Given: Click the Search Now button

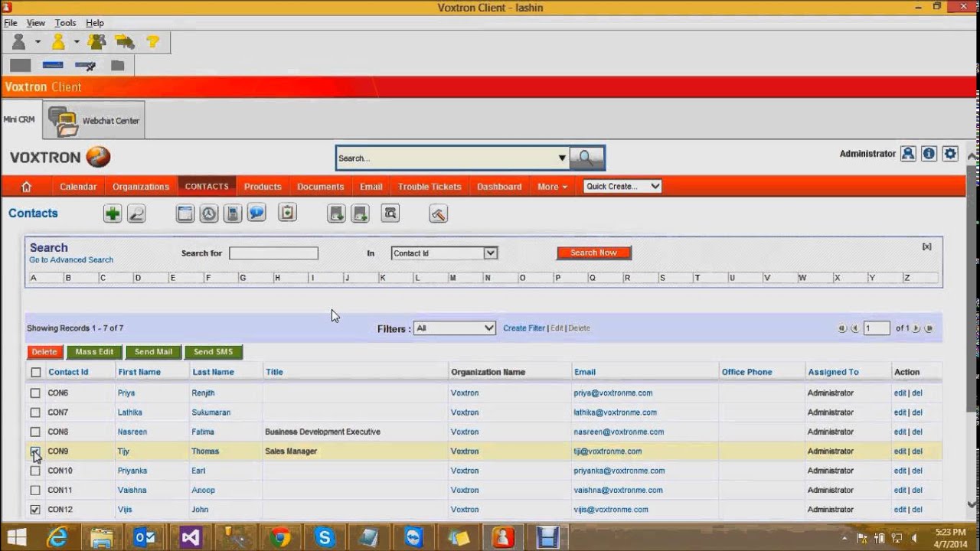Looking at the screenshot, I should click(x=593, y=253).
